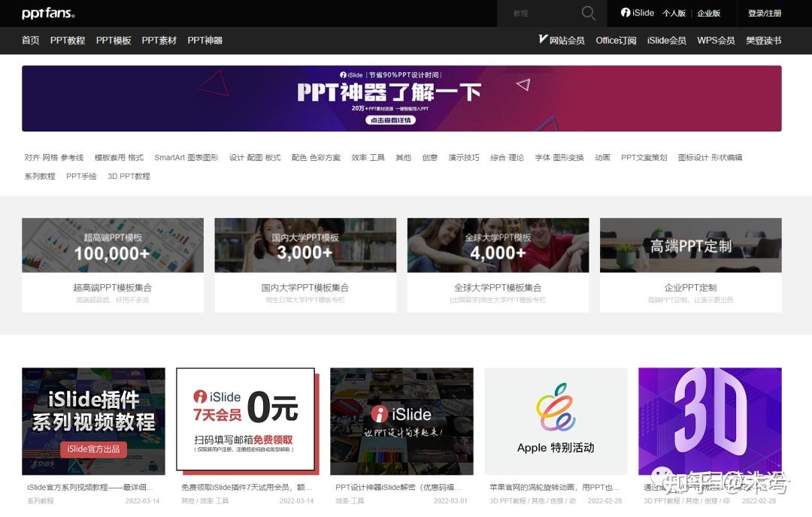Open 樊登读书 link
The height and width of the screenshot is (517, 812).
tap(763, 41)
